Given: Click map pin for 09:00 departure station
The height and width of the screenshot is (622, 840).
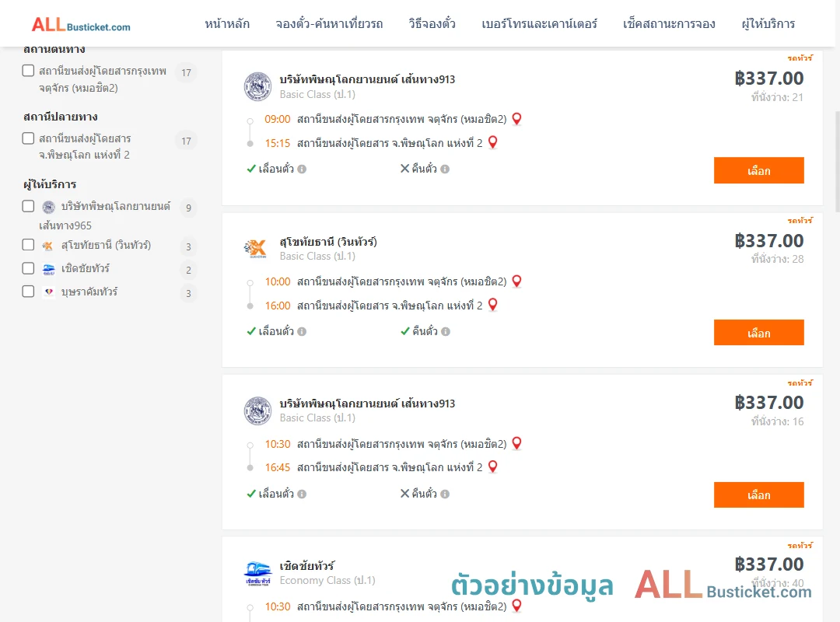Looking at the screenshot, I should [516, 118].
